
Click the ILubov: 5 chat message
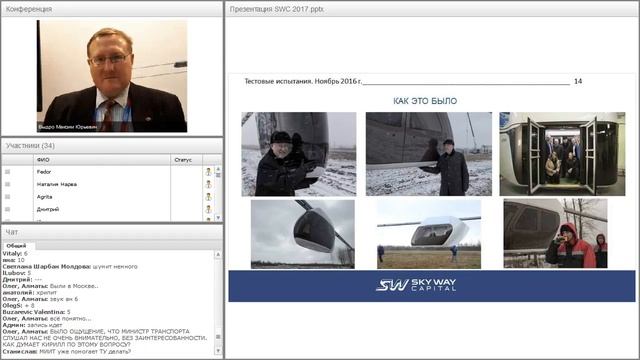[x=17, y=273]
